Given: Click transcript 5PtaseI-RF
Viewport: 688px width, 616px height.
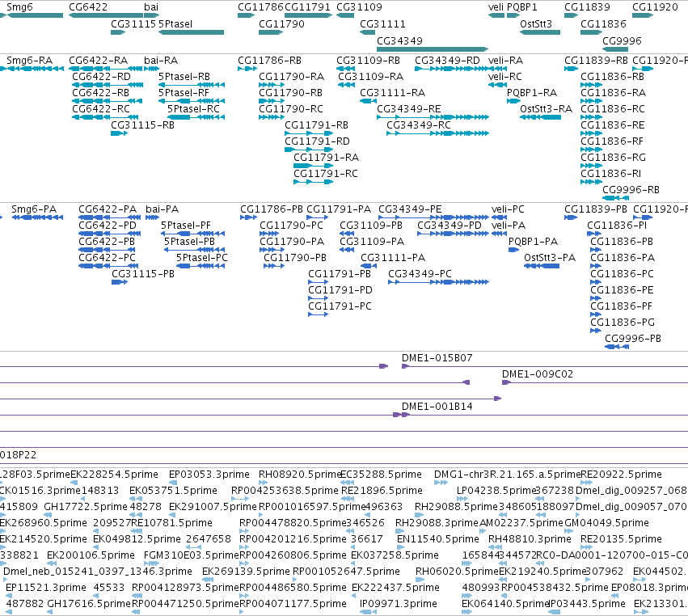Looking at the screenshot, I should (x=184, y=93).
